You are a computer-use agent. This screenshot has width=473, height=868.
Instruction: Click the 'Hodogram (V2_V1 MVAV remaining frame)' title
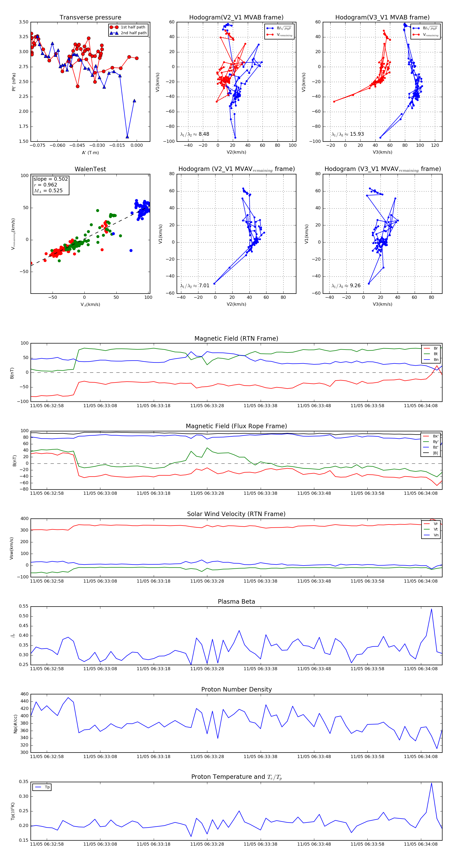coord(236,169)
